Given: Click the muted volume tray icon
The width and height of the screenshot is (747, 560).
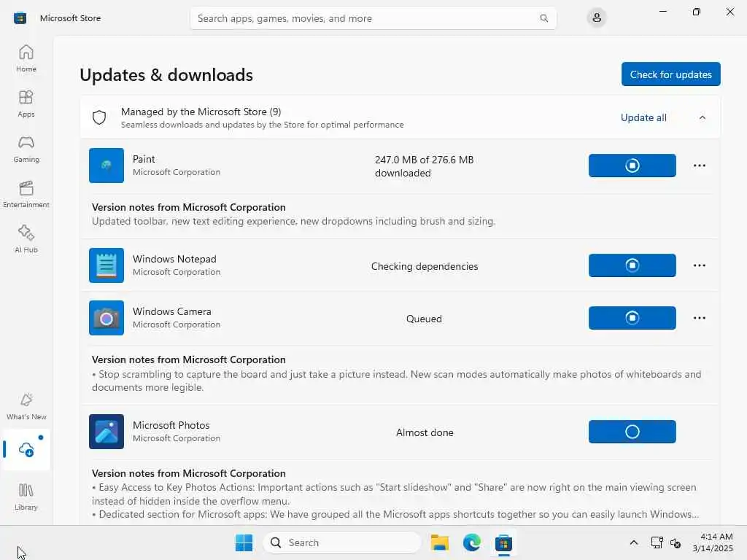Looking at the screenshot, I should pyautogui.click(x=675, y=542).
